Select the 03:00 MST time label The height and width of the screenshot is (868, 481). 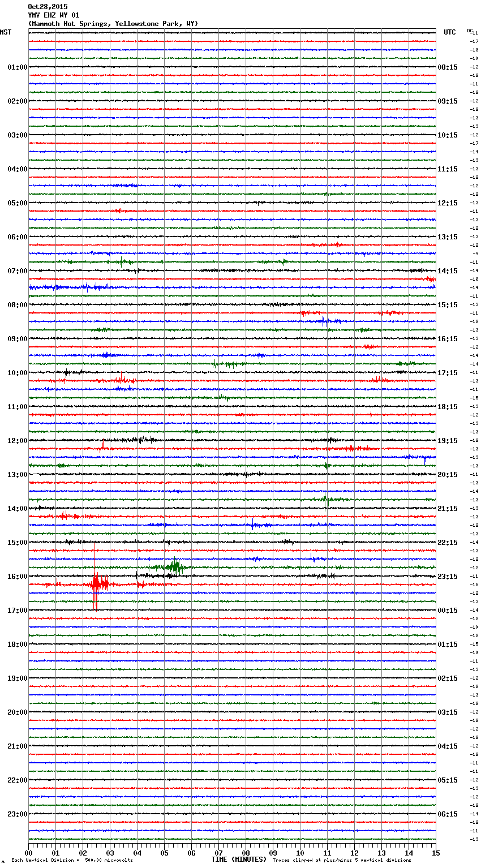[x=18, y=135]
